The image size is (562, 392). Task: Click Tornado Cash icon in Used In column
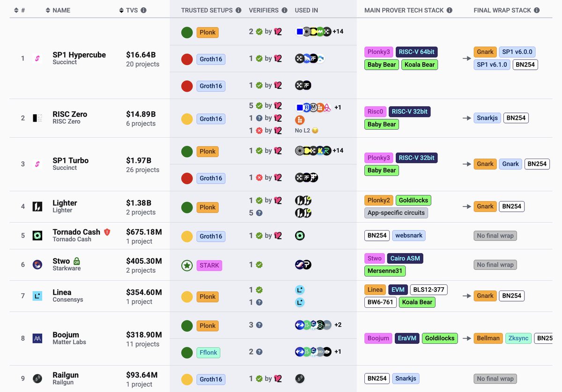[x=300, y=236]
